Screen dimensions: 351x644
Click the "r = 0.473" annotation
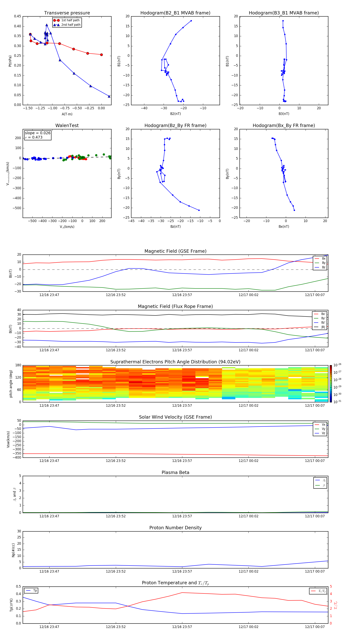coord(34,137)
